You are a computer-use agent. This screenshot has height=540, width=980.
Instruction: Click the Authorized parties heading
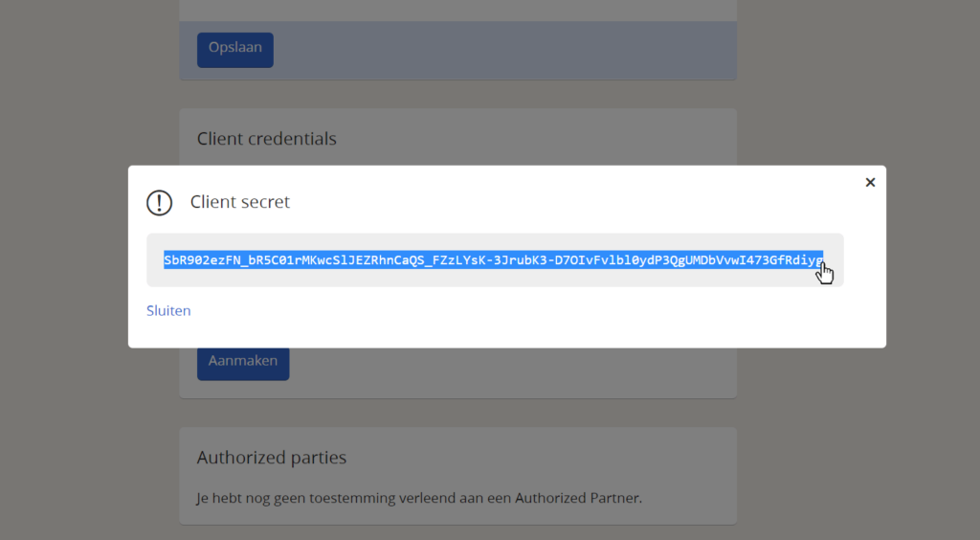tap(271, 458)
